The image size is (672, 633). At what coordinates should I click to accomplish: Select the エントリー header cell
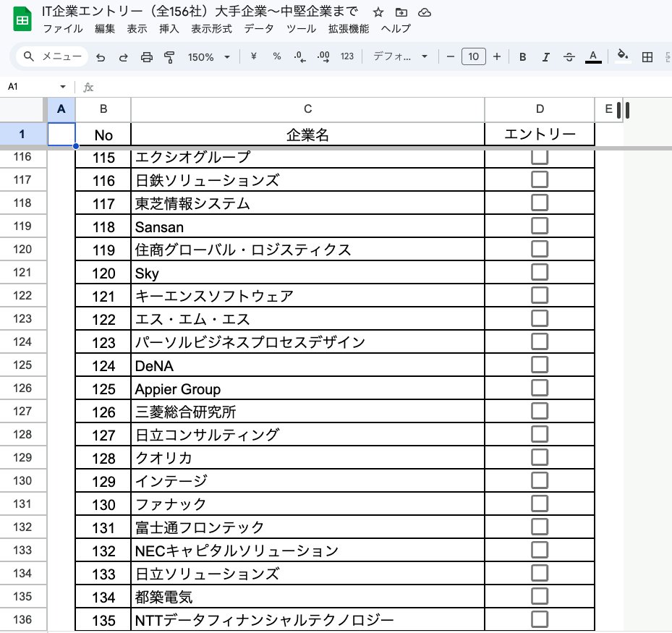[x=540, y=135]
